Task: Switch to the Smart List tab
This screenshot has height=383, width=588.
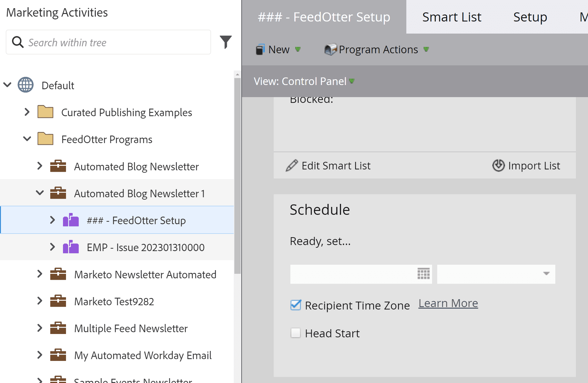Action: pyautogui.click(x=451, y=17)
